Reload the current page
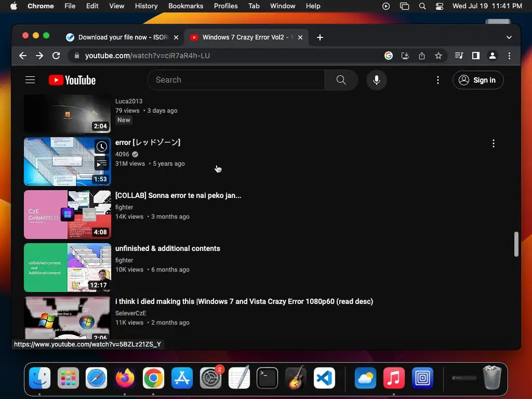 coord(56,56)
